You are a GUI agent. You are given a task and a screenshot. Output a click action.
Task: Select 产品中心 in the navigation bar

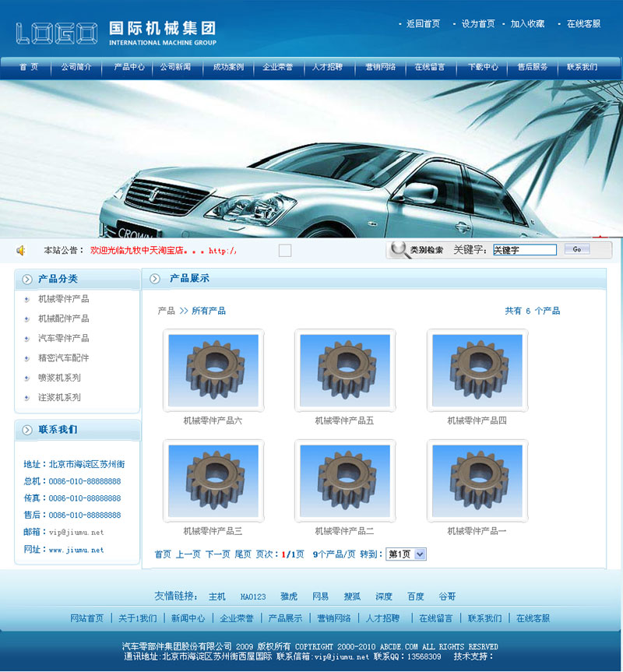tap(129, 67)
